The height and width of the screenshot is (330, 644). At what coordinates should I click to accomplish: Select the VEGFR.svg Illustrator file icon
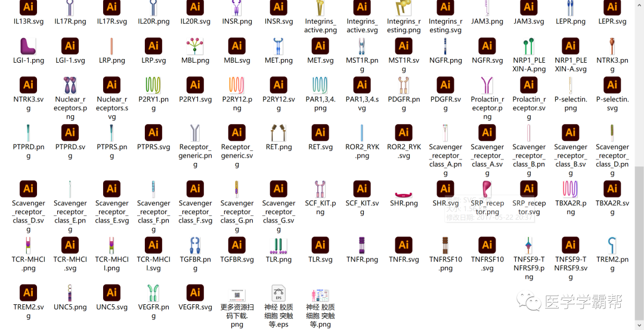(195, 292)
